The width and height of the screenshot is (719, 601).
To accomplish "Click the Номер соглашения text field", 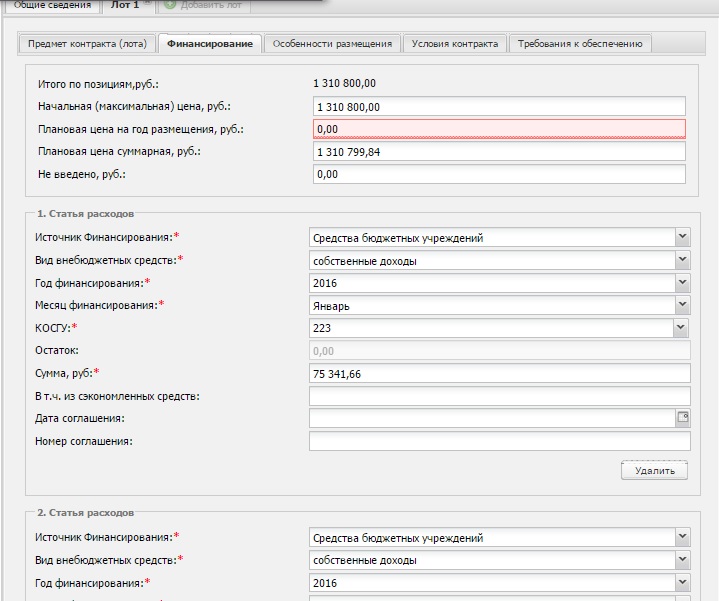I will pyautogui.click(x=498, y=441).
